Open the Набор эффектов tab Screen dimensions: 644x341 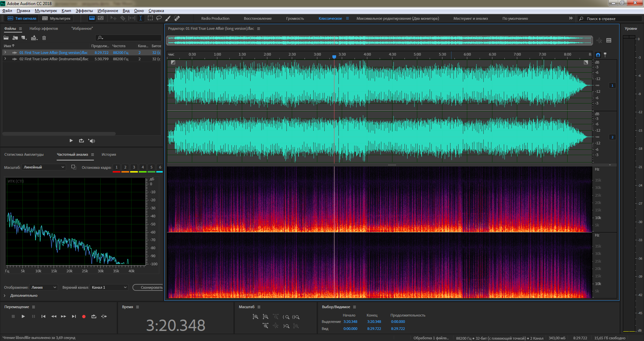(44, 28)
